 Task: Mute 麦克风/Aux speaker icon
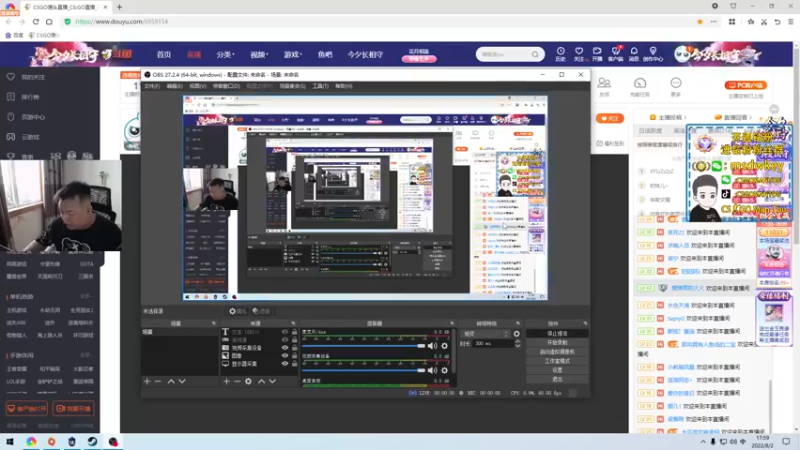(x=433, y=346)
